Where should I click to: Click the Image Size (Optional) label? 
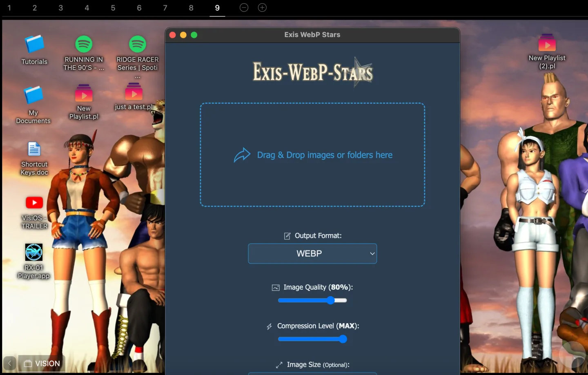(318, 365)
